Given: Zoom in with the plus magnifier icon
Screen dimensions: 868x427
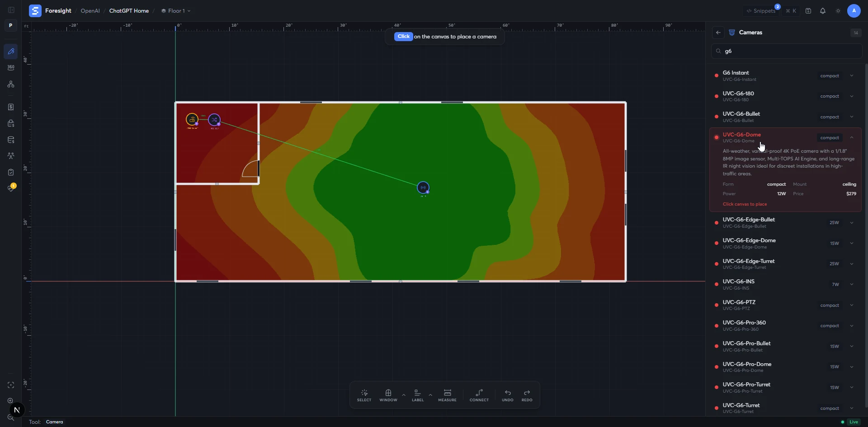Looking at the screenshot, I should [10, 401].
